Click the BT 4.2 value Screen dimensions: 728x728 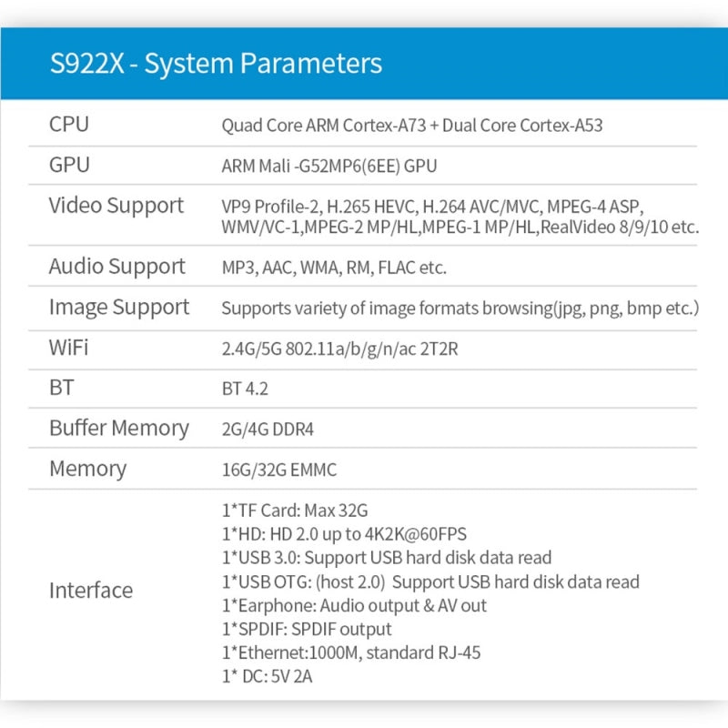[245, 389]
